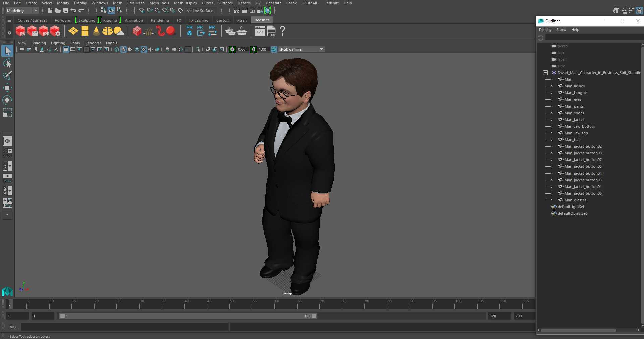This screenshot has width=644, height=339.
Task: Open Redshift RenderView (RV) icon
Action: pos(21,31)
